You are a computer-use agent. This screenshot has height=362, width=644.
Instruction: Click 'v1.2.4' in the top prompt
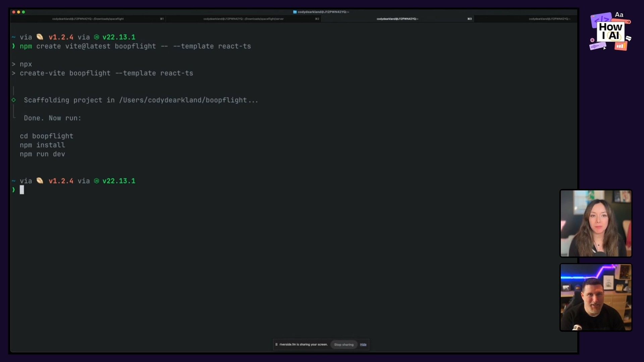(61, 37)
